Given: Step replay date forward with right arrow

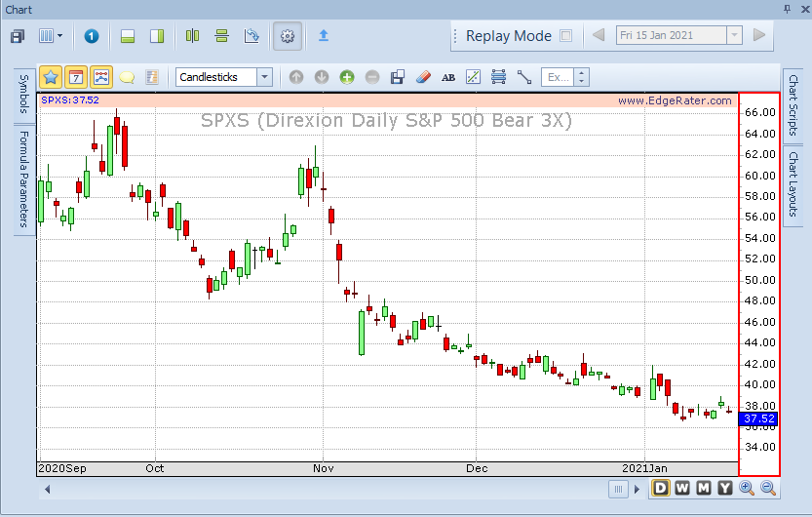Looking at the screenshot, I should [759, 35].
